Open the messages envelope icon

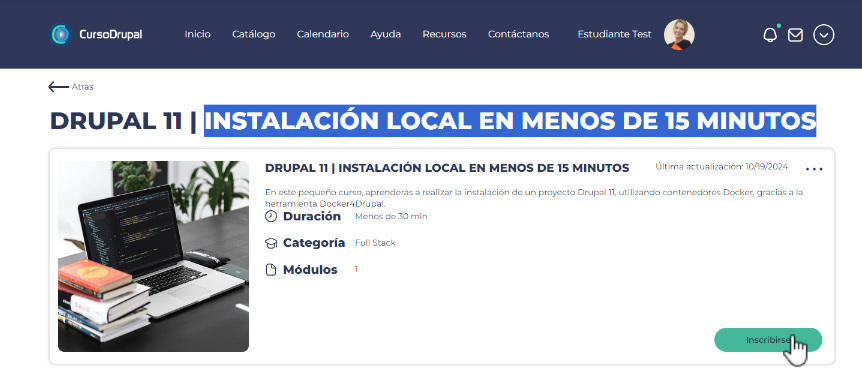tap(795, 35)
